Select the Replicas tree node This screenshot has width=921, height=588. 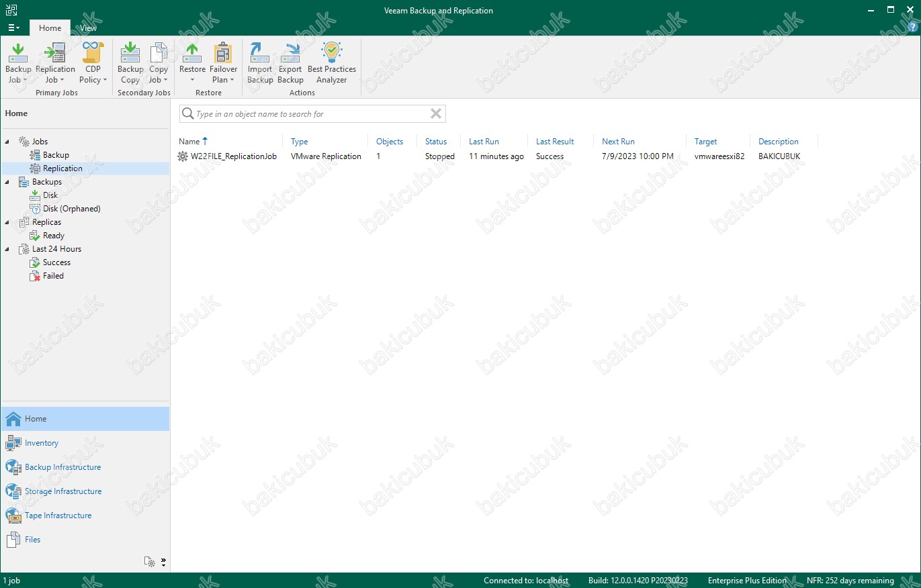46,222
